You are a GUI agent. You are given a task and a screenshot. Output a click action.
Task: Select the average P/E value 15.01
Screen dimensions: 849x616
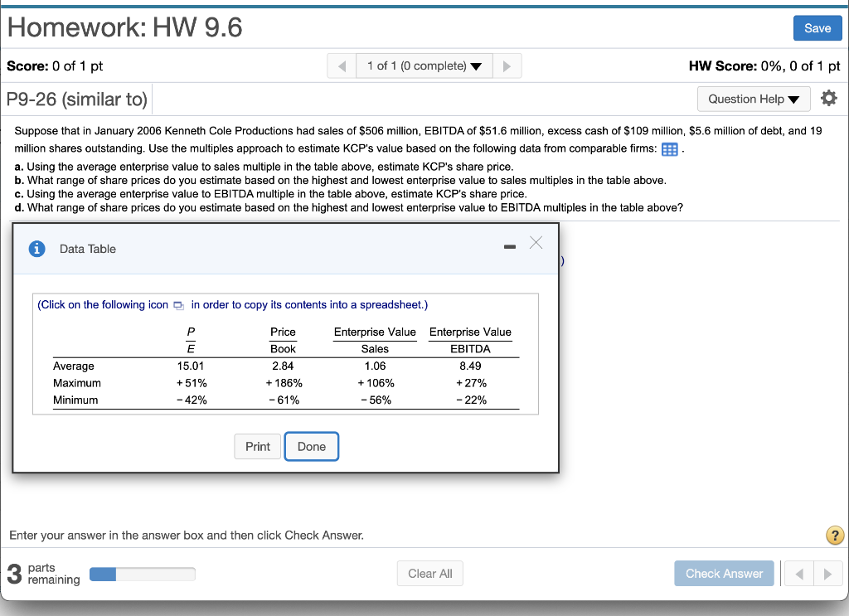[191, 366]
